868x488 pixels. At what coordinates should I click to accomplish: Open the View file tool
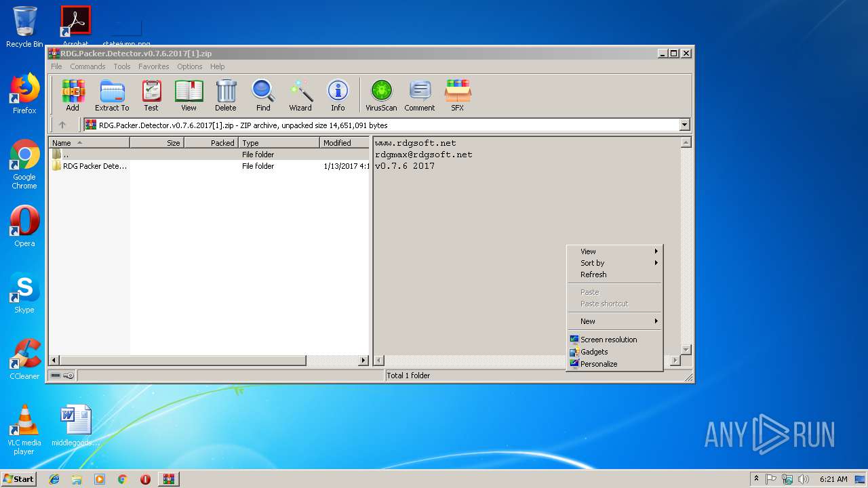point(189,95)
